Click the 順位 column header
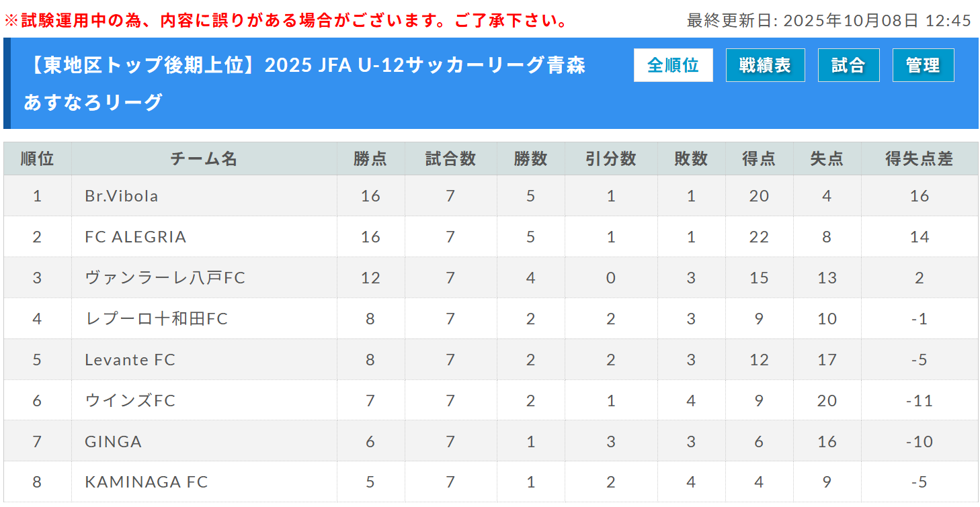980x507 pixels. click(x=37, y=159)
